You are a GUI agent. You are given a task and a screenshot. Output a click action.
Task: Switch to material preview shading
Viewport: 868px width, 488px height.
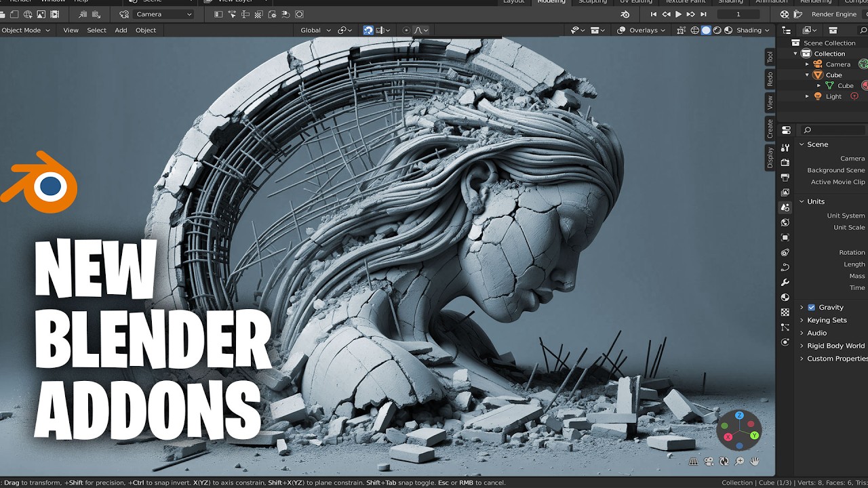[717, 30]
